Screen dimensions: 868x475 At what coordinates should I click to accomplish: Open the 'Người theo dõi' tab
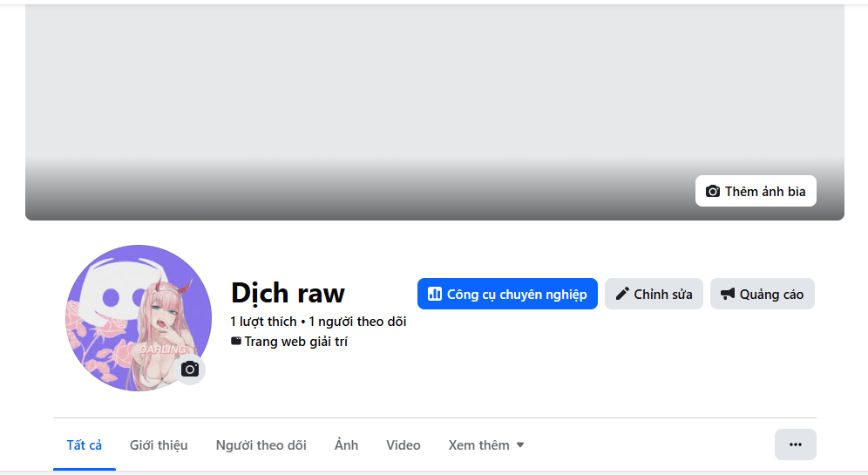click(x=261, y=445)
